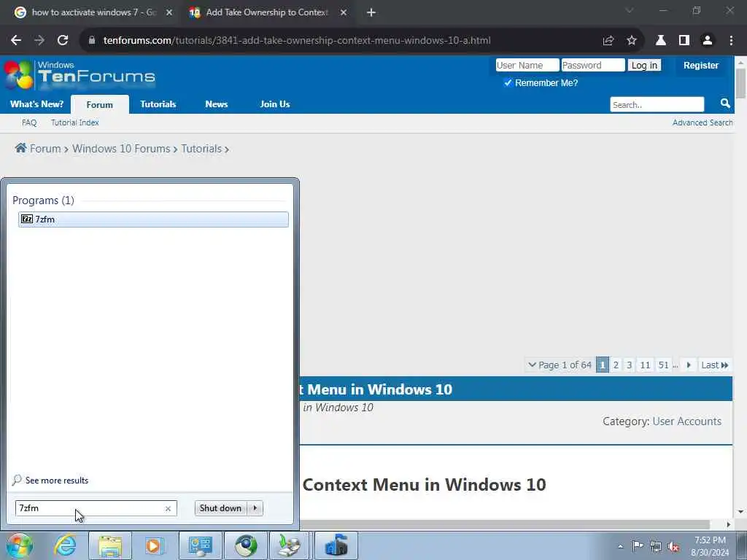Click the home breadcrumb icon
747x560 pixels.
coord(20,148)
